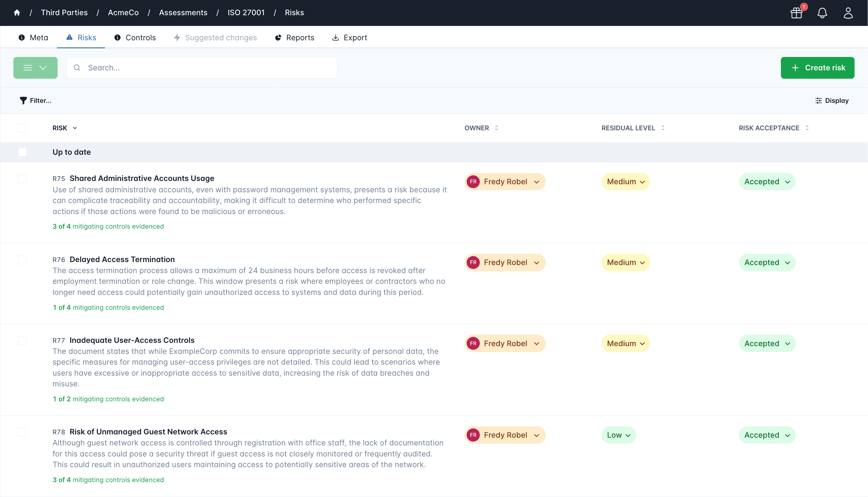
Task: Tick the Up to date group checkbox
Action: (x=22, y=152)
